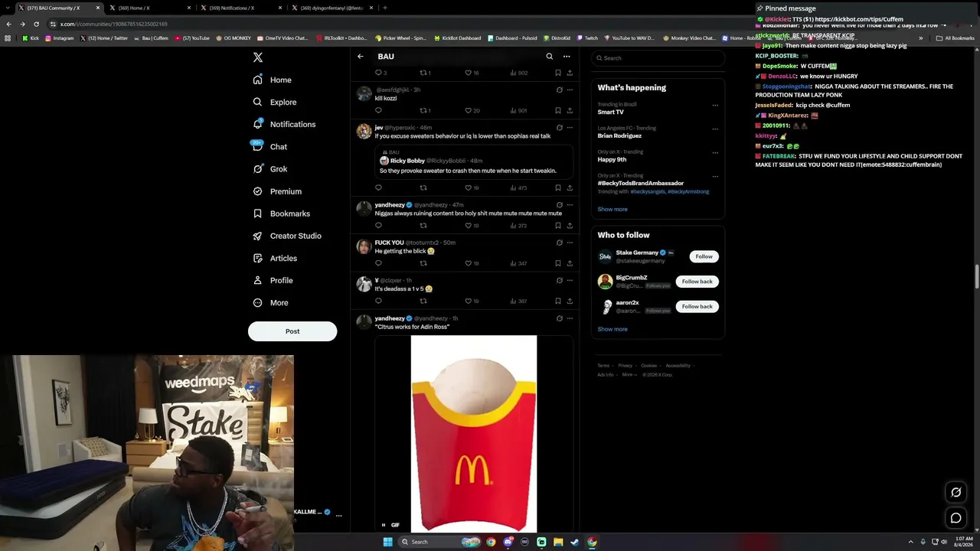Open more options for Smart TV trend
The height and width of the screenshot is (551, 980).
point(715,106)
